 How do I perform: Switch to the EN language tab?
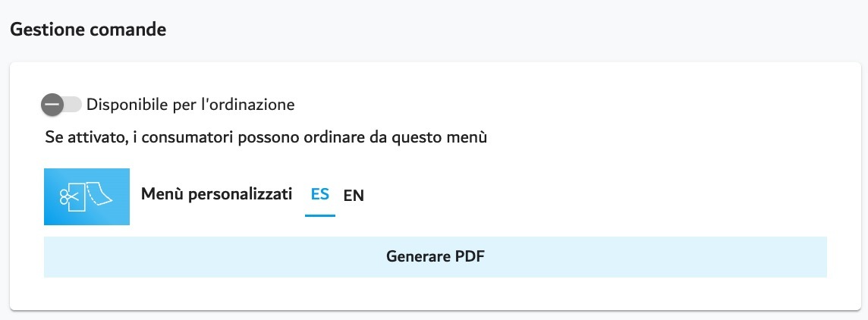click(354, 196)
